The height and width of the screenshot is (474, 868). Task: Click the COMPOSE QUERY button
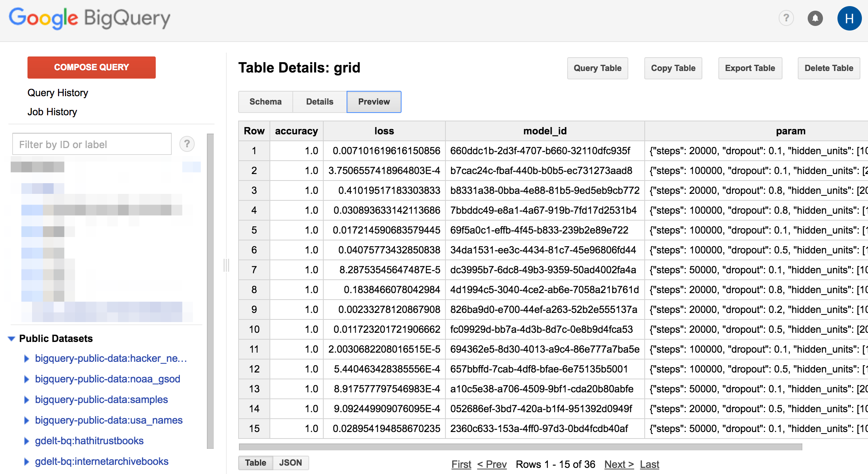click(92, 67)
